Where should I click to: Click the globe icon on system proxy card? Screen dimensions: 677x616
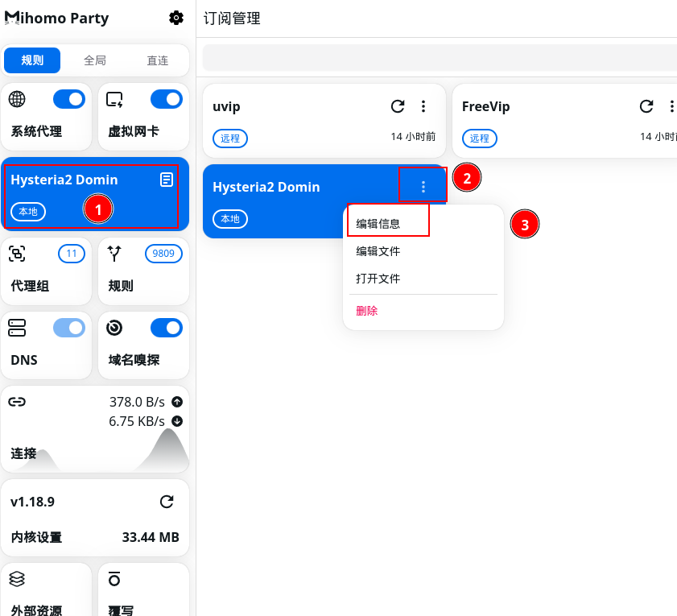point(17,99)
